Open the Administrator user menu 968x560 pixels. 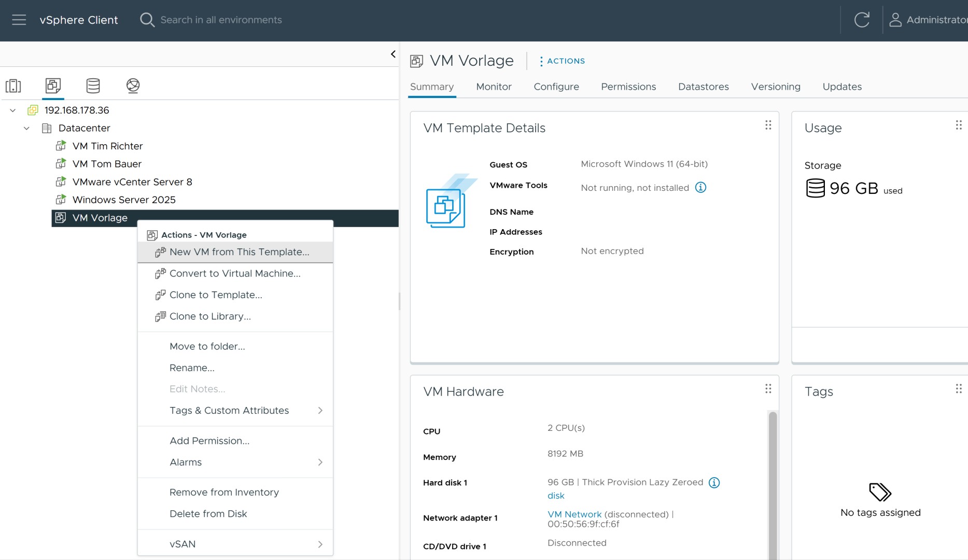pyautogui.click(x=928, y=20)
